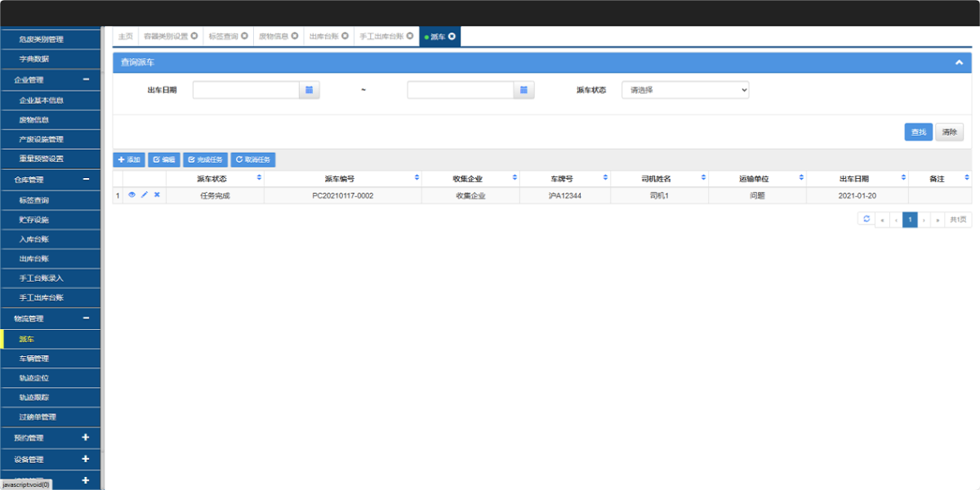
Task: Open the 派车状态 请选择 dropdown
Action: (x=684, y=90)
